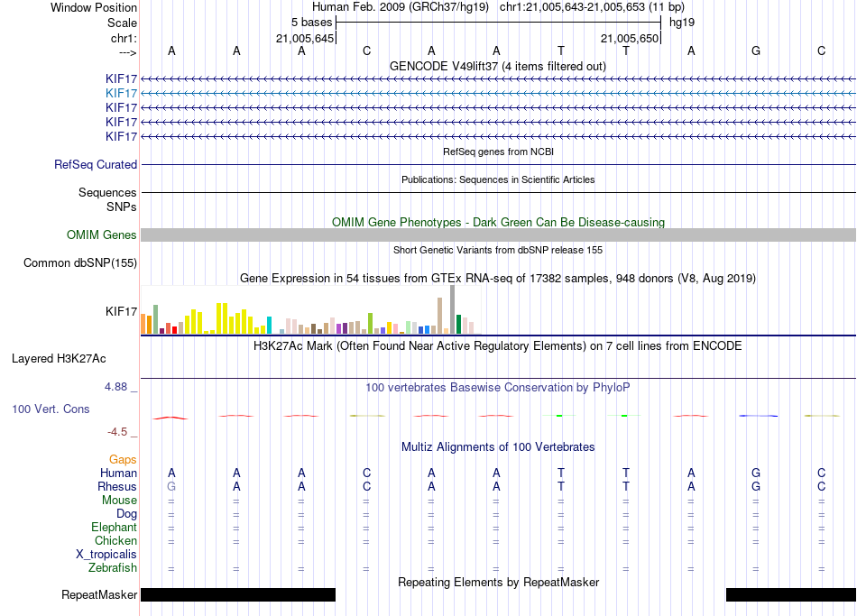Click the gray OMIM Genes bar

(498, 235)
